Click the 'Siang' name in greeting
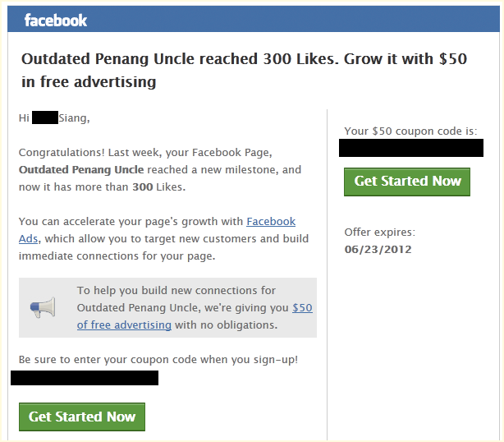This screenshot has height=442, width=504. pyautogui.click(x=72, y=117)
